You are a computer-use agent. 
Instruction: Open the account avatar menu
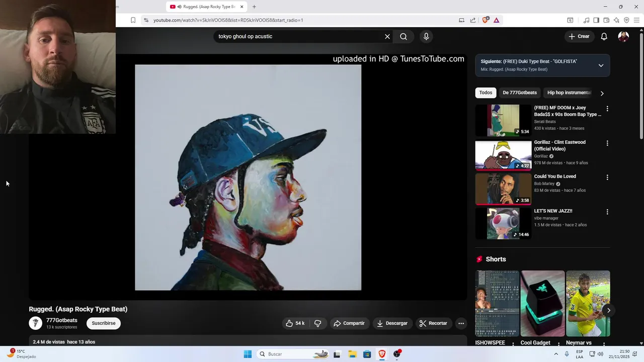tap(623, 36)
